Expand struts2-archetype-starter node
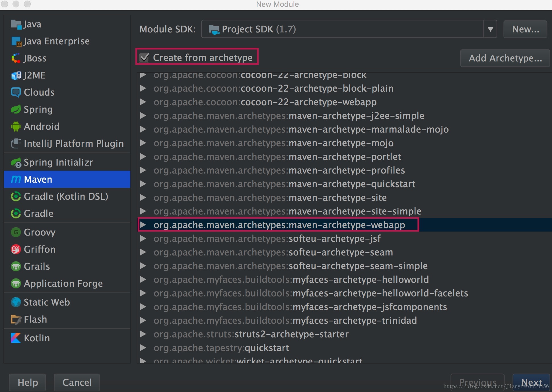This screenshot has height=392, width=552. pyautogui.click(x=143, y=334)
